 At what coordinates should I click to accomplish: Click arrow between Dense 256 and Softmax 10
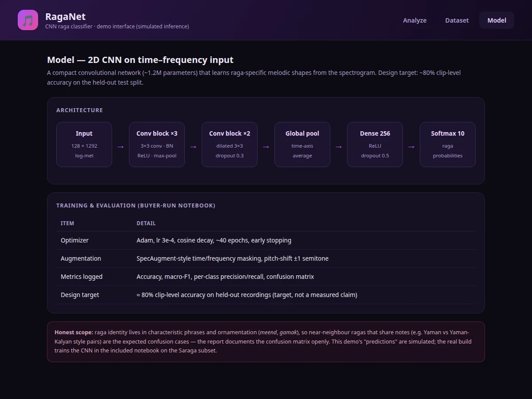point(411,147)
